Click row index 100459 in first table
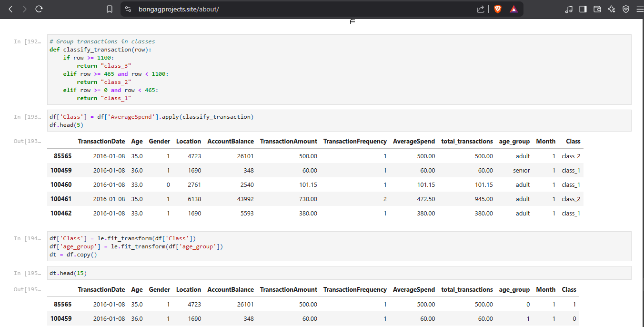The image size is (644, 327). [x=61, y=170]
